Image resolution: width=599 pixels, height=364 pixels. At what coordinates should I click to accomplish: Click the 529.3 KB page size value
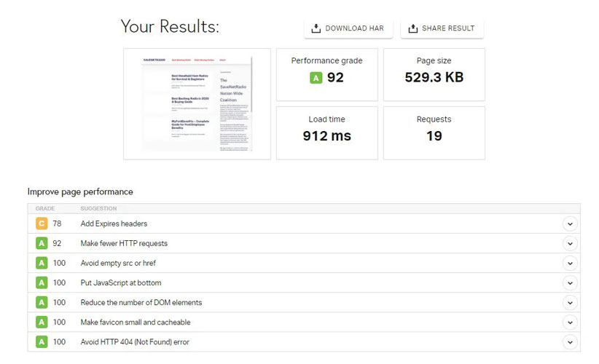(x=434, y=77)
